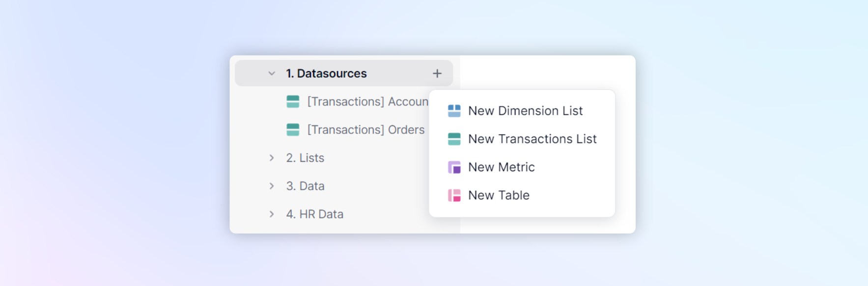Select New Table from the menu
Screen dimensions: 868x286
(x=522, y=195)
